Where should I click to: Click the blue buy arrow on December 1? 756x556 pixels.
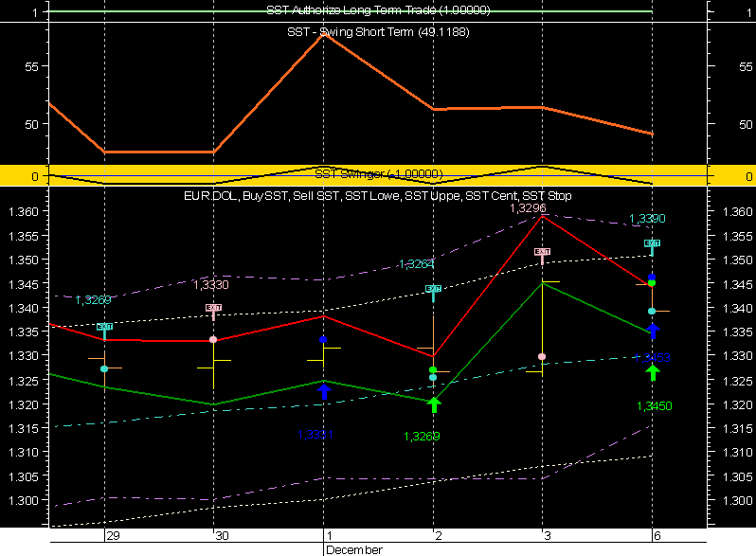(x=324, y=390)
